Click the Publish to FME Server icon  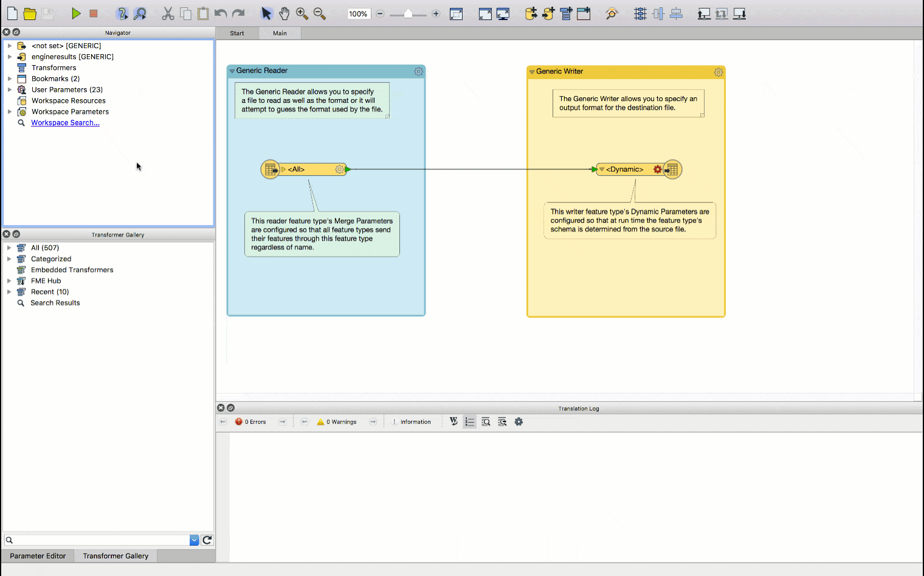click(x=704, y=13)
